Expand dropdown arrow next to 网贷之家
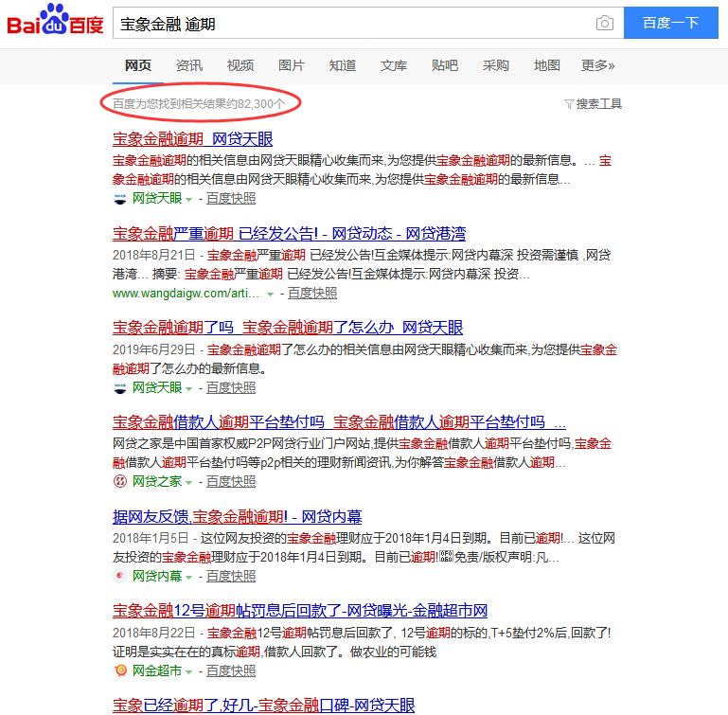 pyautogui.click(x=189, y=483)
